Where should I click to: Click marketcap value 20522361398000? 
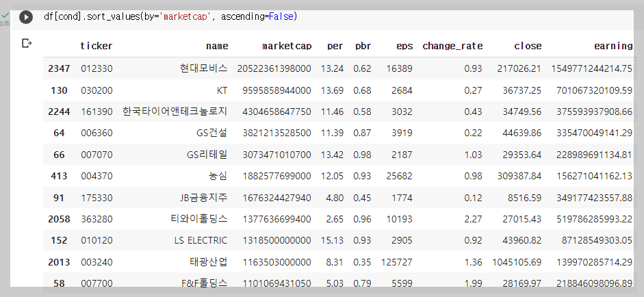click(274, 68)
